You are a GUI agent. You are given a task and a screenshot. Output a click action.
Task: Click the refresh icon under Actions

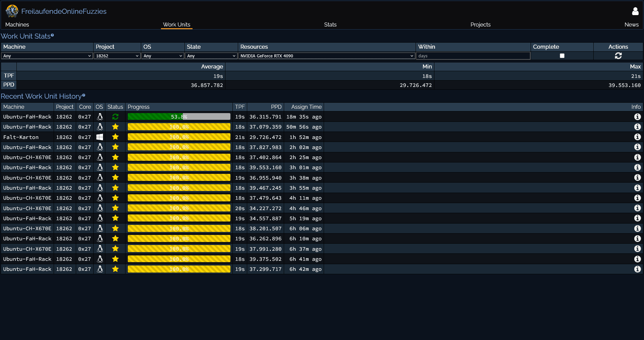click(618, 56)
